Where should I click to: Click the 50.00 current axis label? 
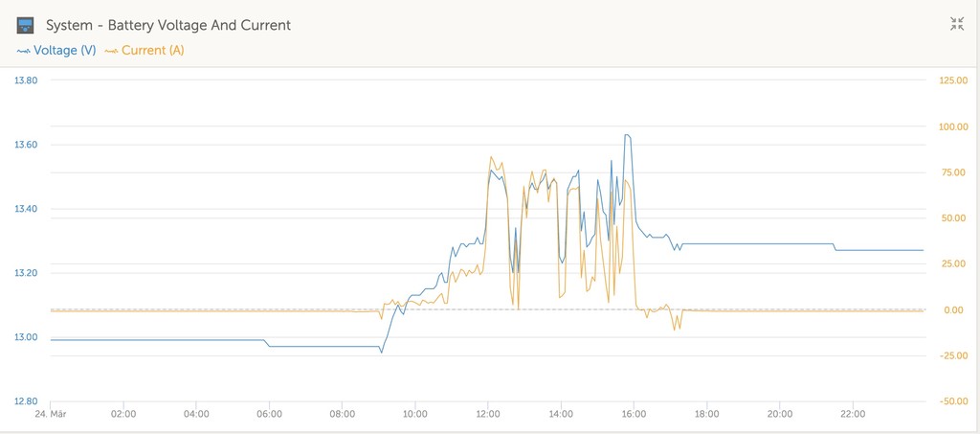point(954,218)
